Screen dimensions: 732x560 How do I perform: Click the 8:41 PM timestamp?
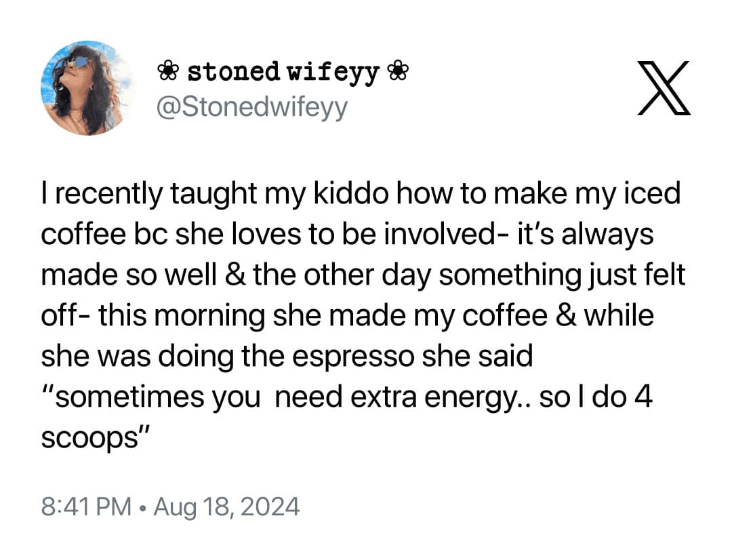click(x=86, y=506)
